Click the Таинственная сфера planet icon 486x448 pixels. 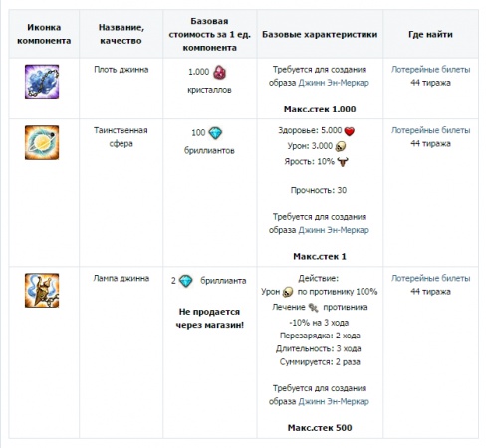[42, 142]
